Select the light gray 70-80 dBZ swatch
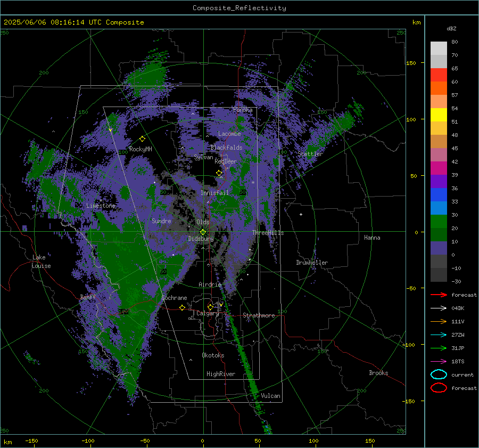 439,48
